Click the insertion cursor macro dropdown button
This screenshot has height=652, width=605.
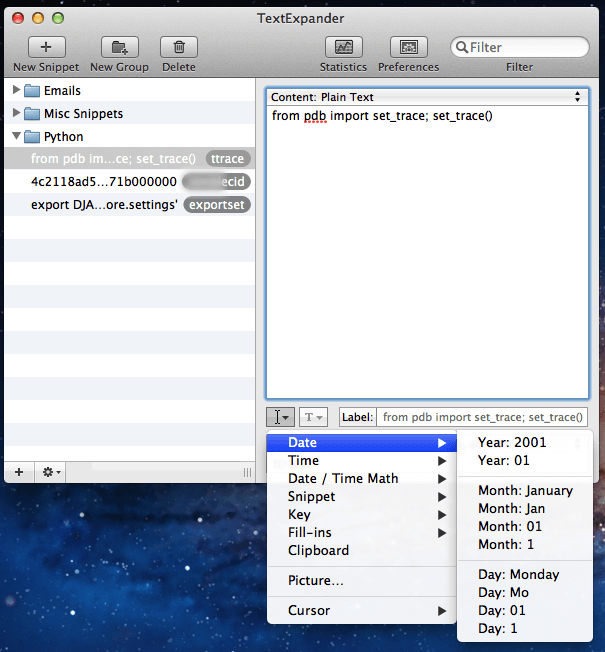(280, 417)
